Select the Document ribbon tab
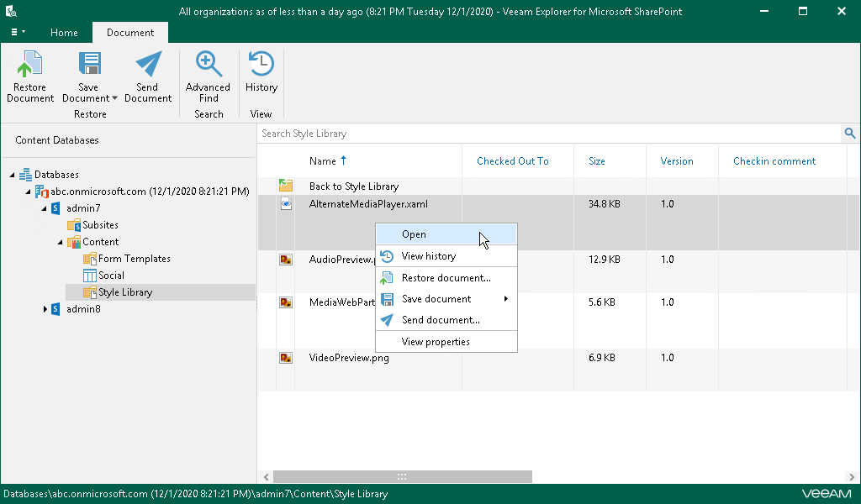861x504 pixels. (x=130, y=33)
